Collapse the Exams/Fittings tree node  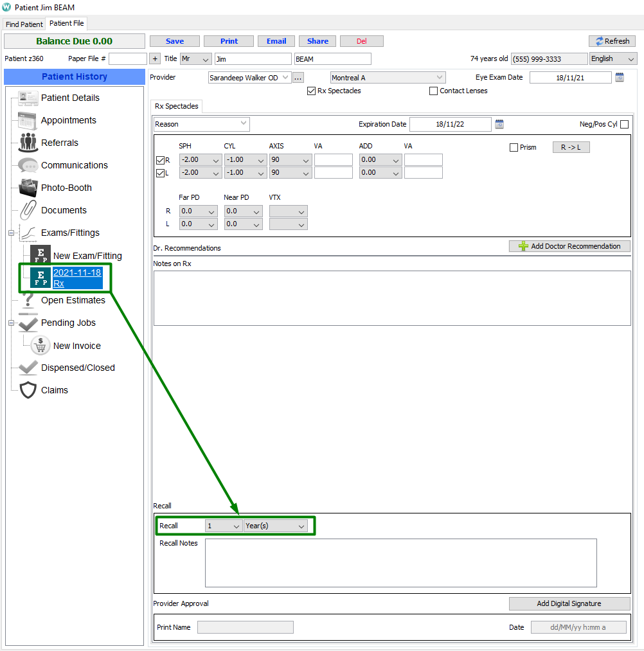11,233
